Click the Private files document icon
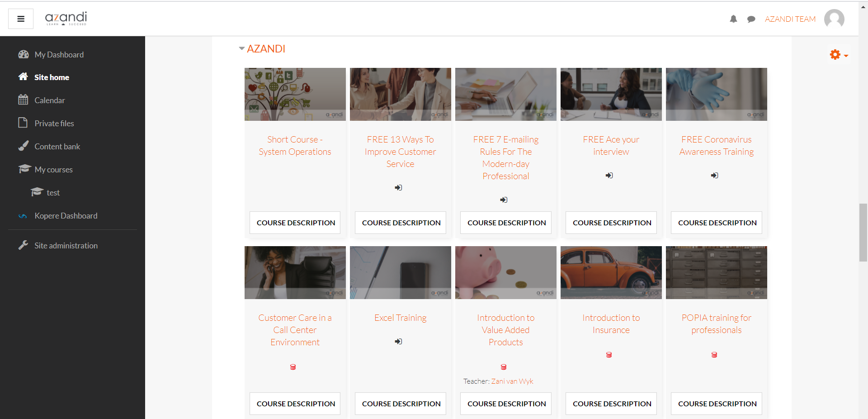Screen dimensions: 868x419 (x=23, y=123)
